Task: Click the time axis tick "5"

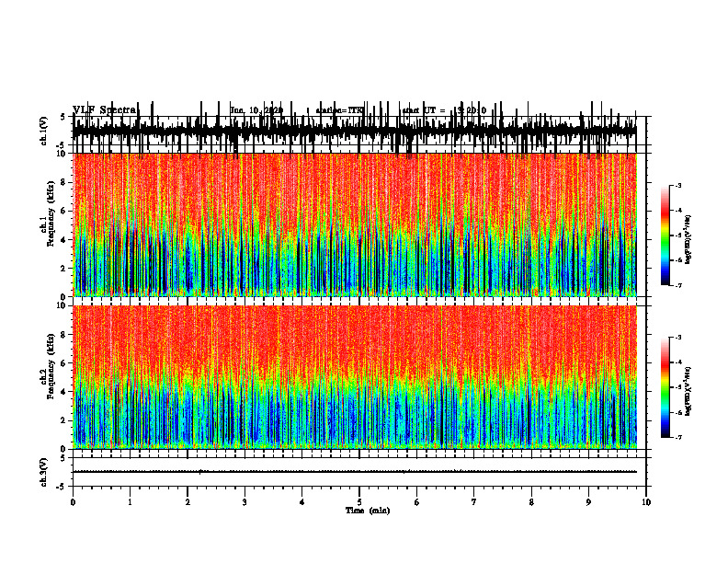Action: coord(359,502)
